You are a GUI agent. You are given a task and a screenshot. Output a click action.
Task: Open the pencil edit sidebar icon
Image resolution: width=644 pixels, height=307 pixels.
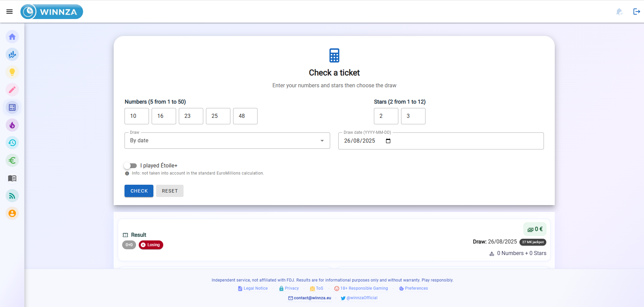(12, 90)
